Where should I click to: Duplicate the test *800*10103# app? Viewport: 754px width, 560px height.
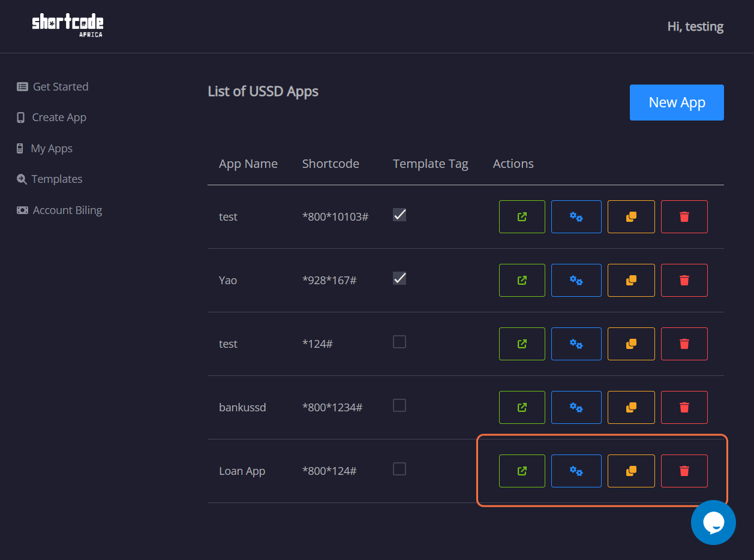tap(631, 216)
